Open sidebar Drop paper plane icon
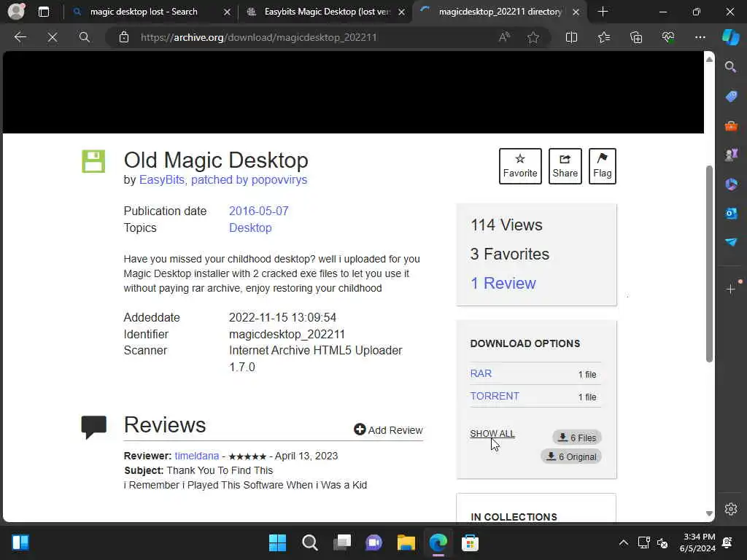The image size is (747, 560). pos(731,242)
